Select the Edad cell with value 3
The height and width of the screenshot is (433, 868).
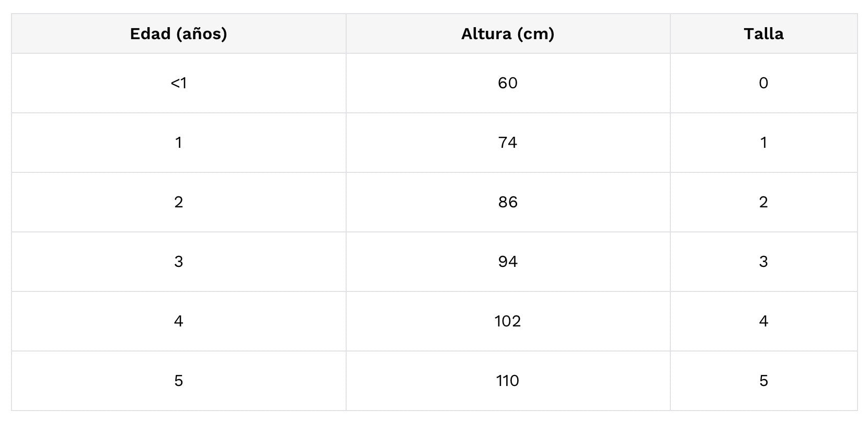178,262
